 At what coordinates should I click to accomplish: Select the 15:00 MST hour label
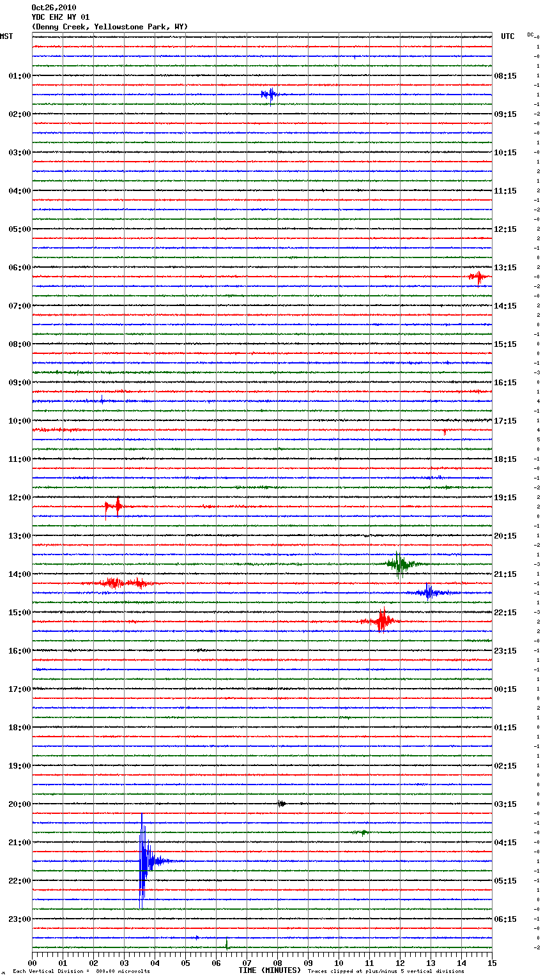tap(20, 613)
